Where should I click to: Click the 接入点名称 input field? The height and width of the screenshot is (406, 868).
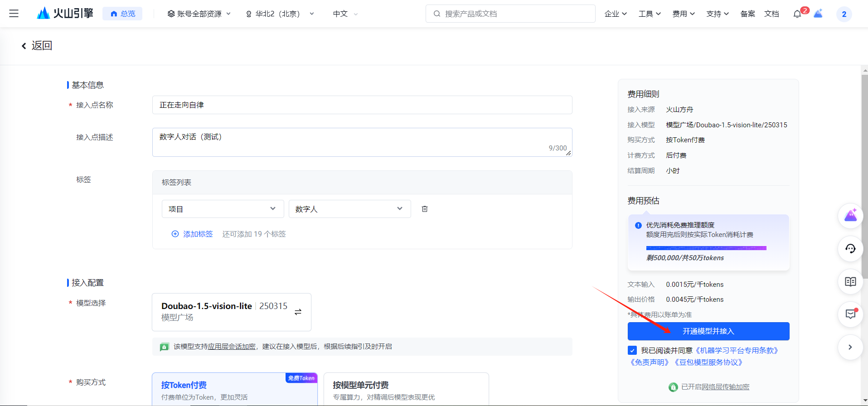pos(362,105)
